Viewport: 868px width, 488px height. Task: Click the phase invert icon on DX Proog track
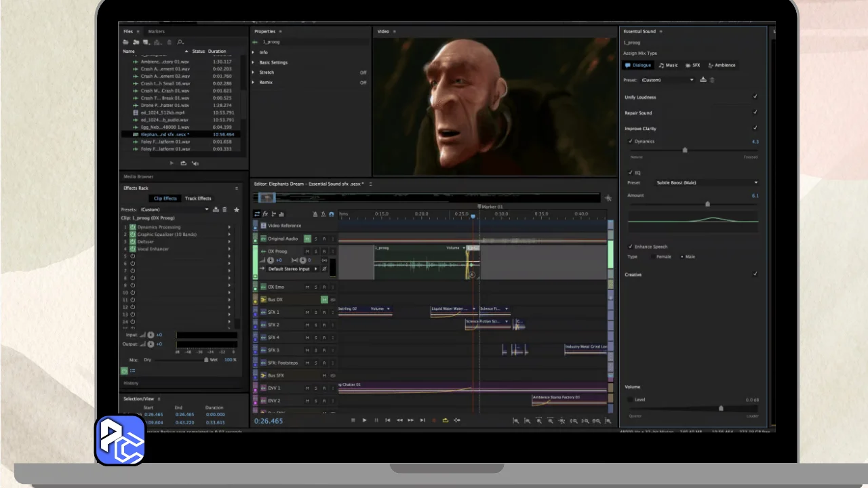(x=324, y=269)
